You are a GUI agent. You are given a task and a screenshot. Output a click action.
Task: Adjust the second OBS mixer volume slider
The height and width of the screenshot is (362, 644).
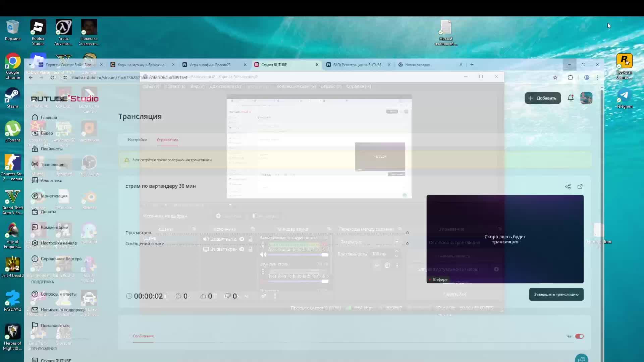point(299,281)
